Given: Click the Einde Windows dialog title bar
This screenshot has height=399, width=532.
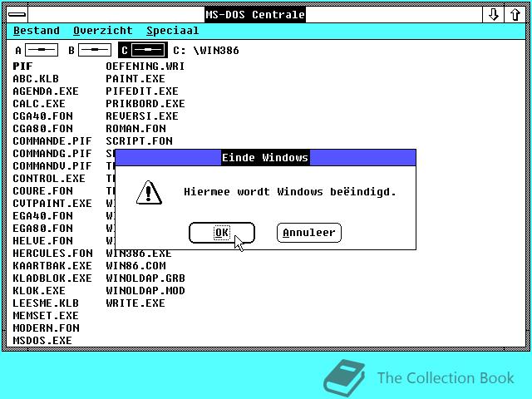Looking at the screenshot, I should click(265, 157).
